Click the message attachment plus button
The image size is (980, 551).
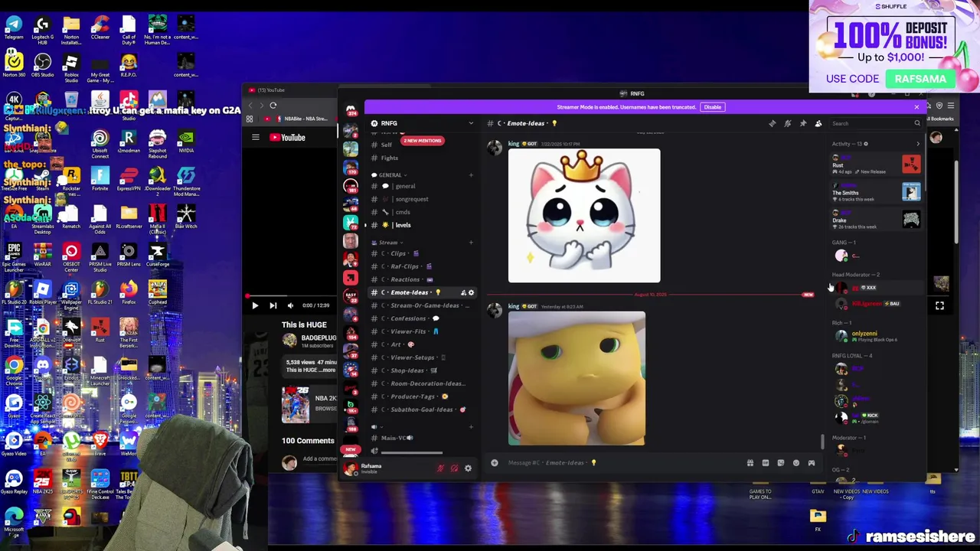pos(495,462)
